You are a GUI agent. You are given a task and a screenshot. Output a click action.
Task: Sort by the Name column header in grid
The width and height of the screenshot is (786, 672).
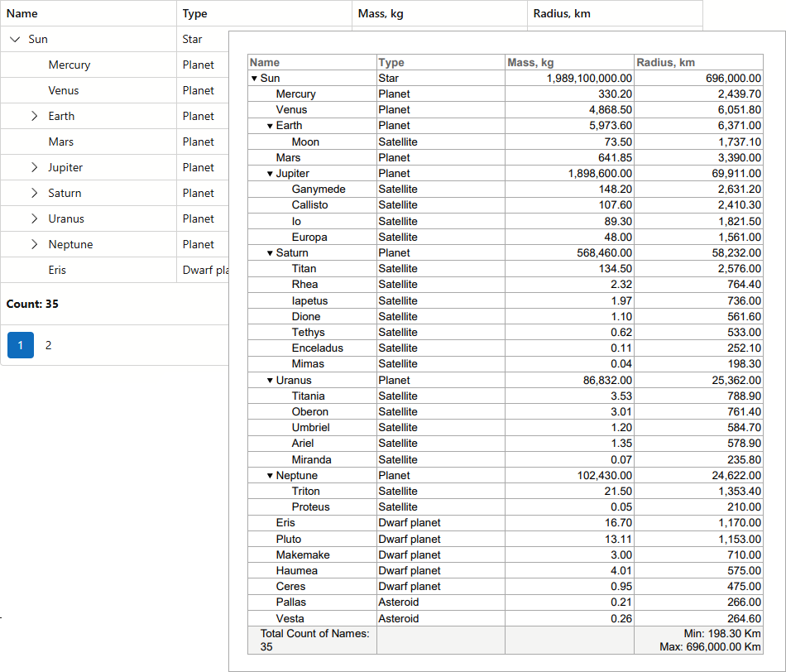pos(22,13)
